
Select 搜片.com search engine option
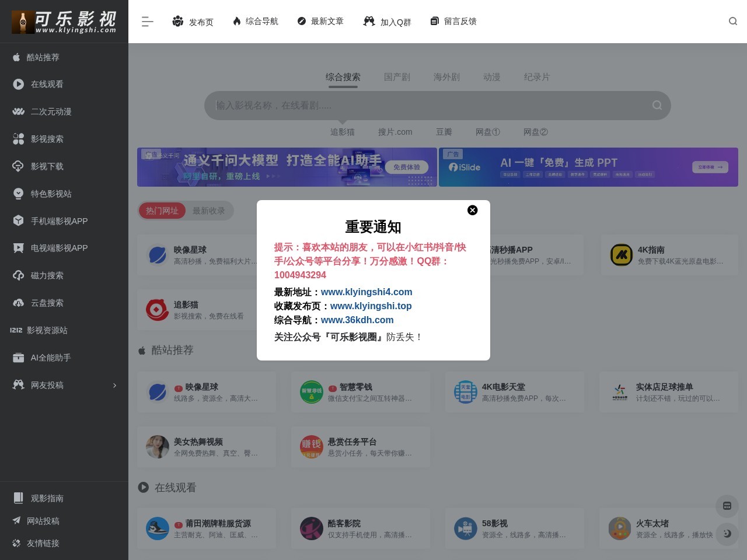coord(395,132)
